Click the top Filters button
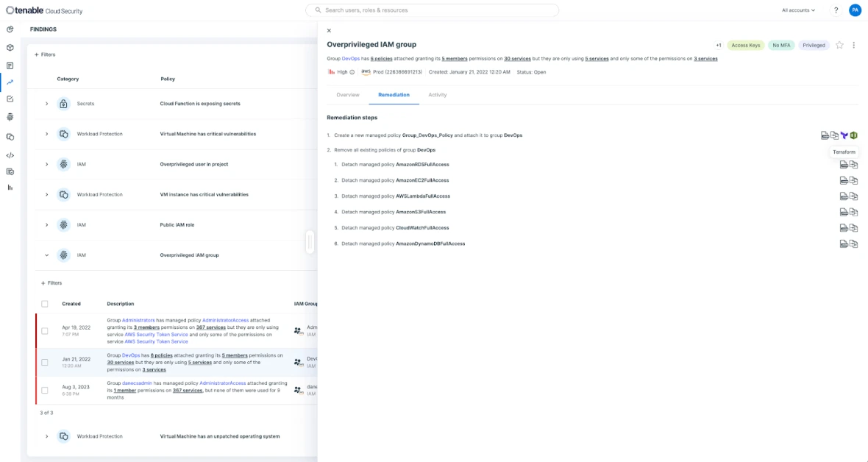Viewport: 868px width, 462px height. point(45,54)
